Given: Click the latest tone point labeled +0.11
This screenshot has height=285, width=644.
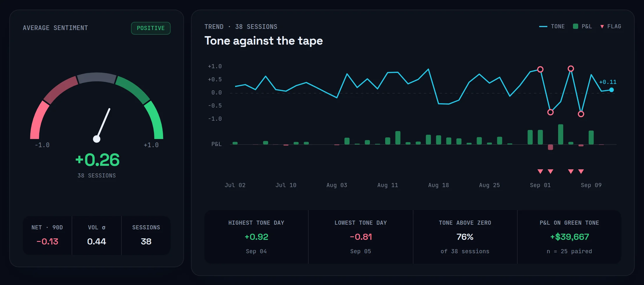Looking at the screenshot, I should pyautogui.click(x=611, y=90).
